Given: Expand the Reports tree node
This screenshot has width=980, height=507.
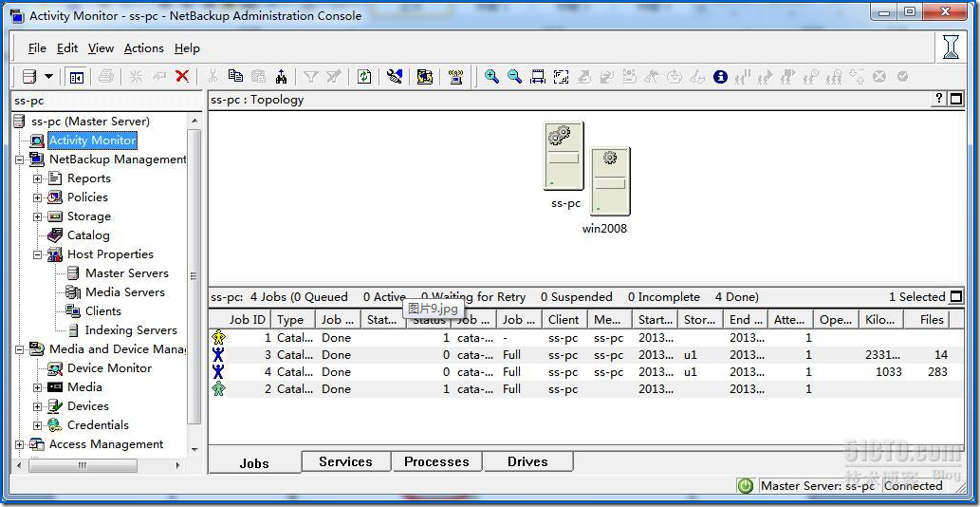Looking at the screenshot, I should pos(38,178).
